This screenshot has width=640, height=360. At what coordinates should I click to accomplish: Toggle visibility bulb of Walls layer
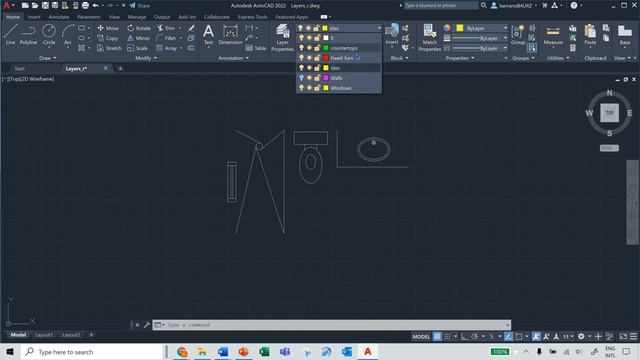301,78
